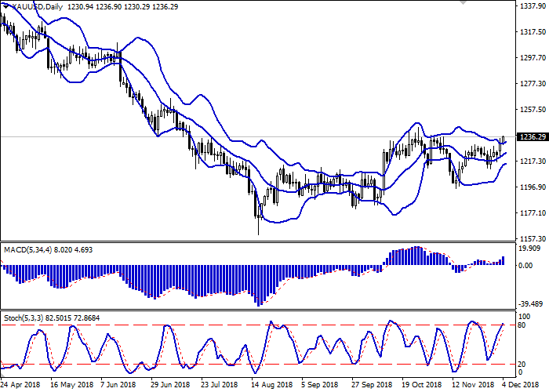The height and width of the screenshot is (392, 549).
Task: Click the mid-August low candlestick wick
Action: [258, 226]
